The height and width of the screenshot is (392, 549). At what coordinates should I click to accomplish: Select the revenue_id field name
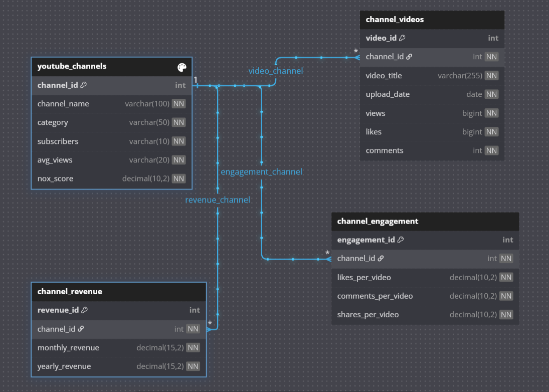coord(58,310)
